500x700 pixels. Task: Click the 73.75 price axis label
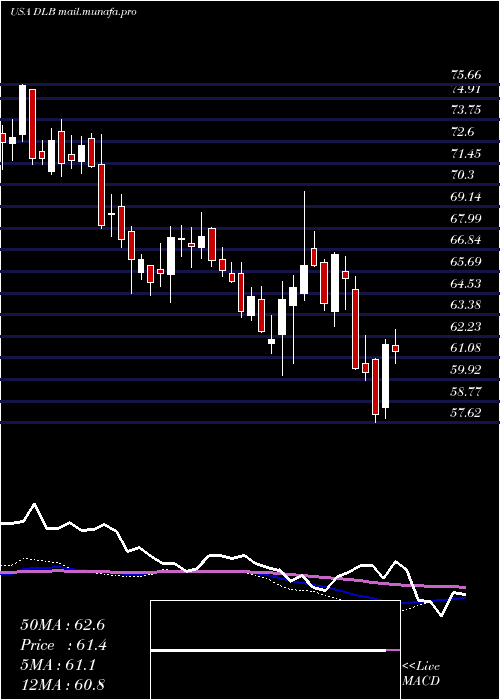pyautogui.click(x=466, y=110)
